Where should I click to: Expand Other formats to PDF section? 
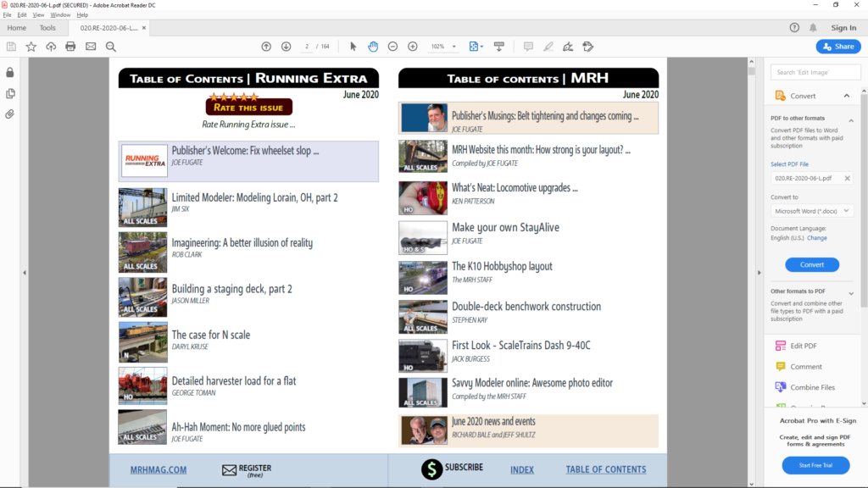tap(851, 293)
